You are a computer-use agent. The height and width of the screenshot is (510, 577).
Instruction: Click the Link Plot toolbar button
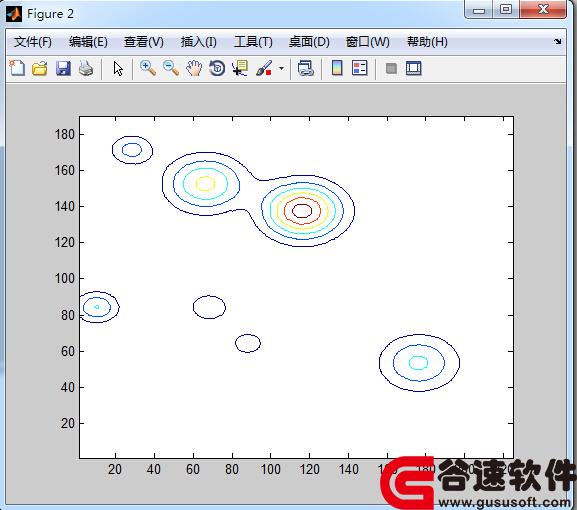coord(305,68)
